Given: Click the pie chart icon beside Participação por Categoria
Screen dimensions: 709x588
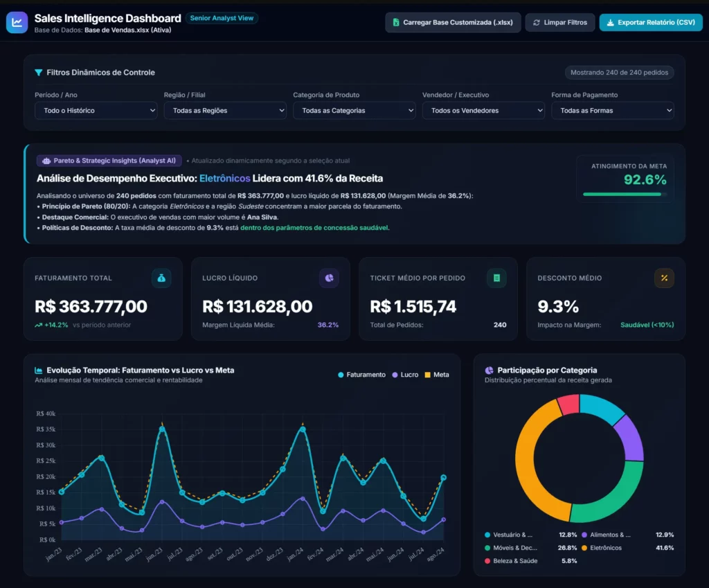Looking at the screenshot, I should click(x=489, y=371).
